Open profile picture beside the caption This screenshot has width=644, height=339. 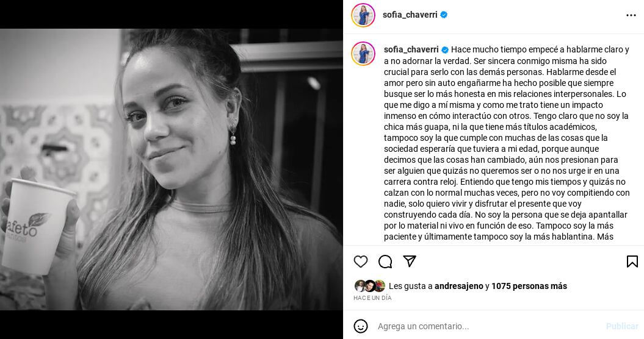click(363, 54)
